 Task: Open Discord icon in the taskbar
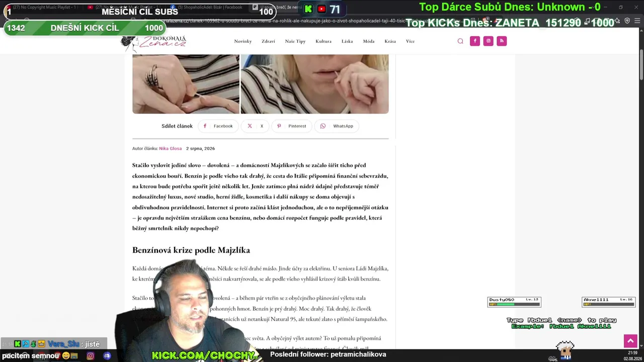[107, 356]
